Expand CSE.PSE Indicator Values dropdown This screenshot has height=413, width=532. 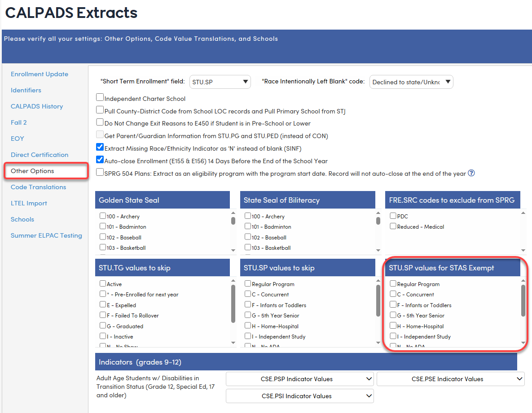(451, 379)
